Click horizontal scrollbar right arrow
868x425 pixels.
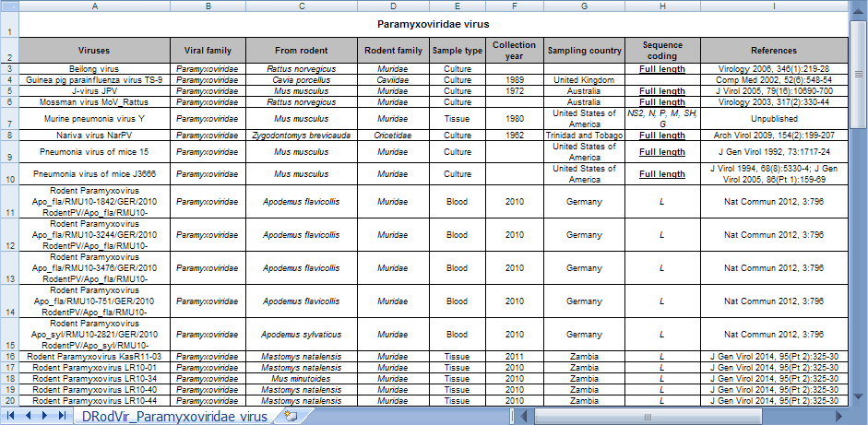pos(839,416)
